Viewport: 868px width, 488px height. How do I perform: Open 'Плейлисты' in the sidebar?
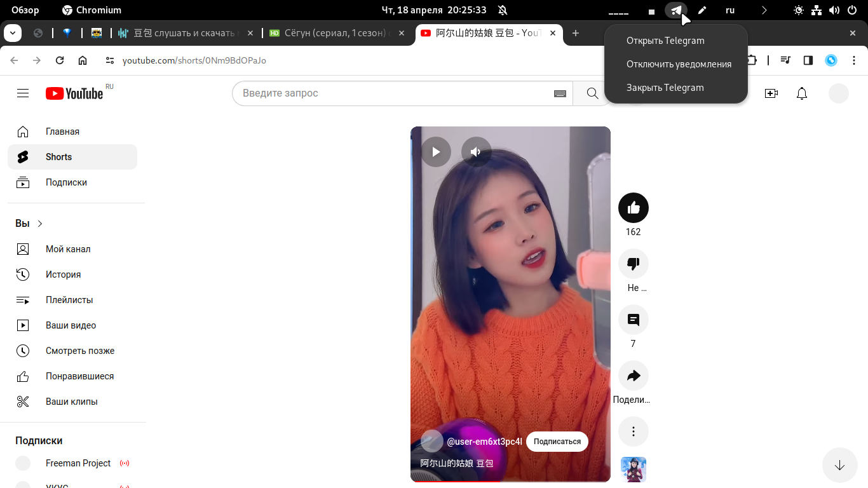[x=72, y=300]
